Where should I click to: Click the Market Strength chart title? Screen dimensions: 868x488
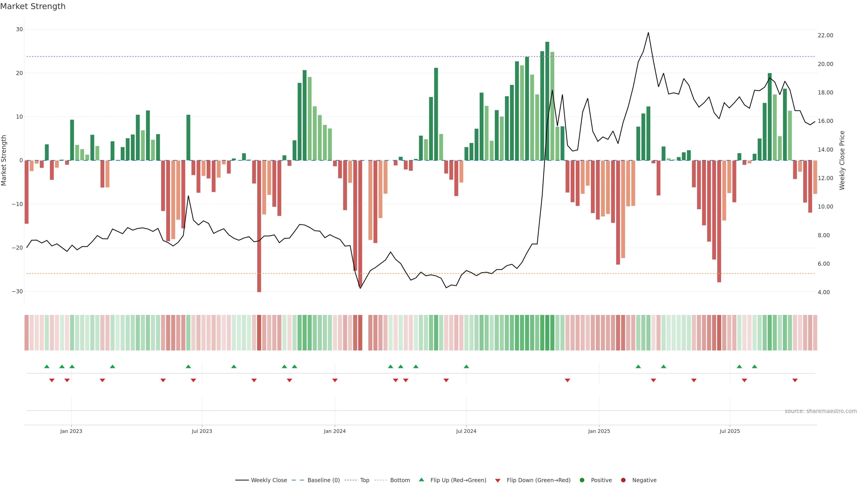[x=33, y=6]
